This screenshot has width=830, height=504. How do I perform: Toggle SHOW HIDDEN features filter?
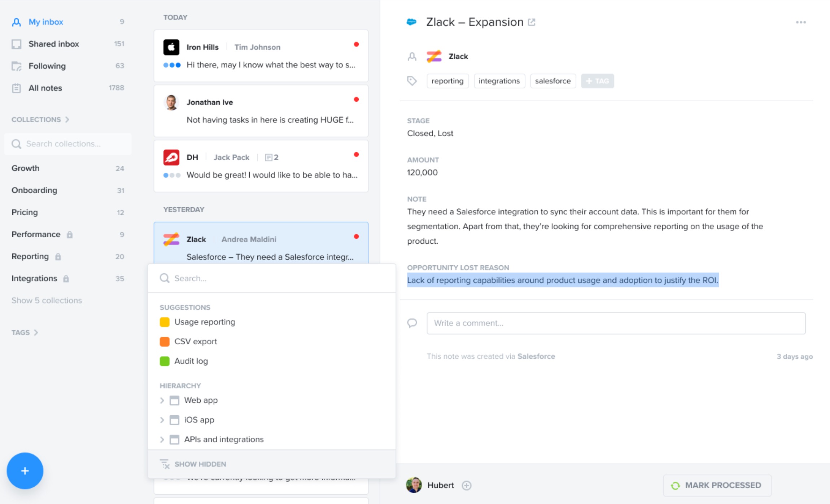193,464
